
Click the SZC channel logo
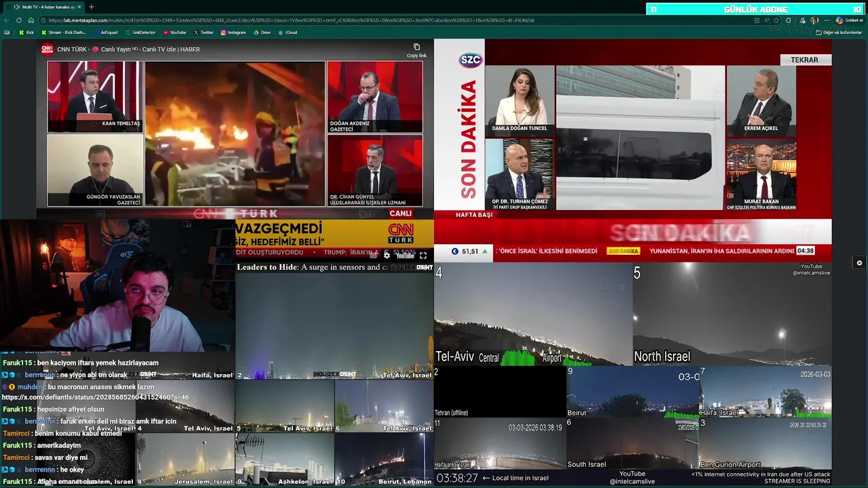[x=470, y=60]
